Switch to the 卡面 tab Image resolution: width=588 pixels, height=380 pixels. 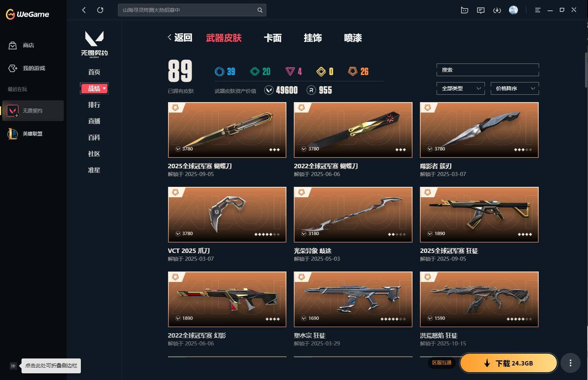tap(273, 38)
